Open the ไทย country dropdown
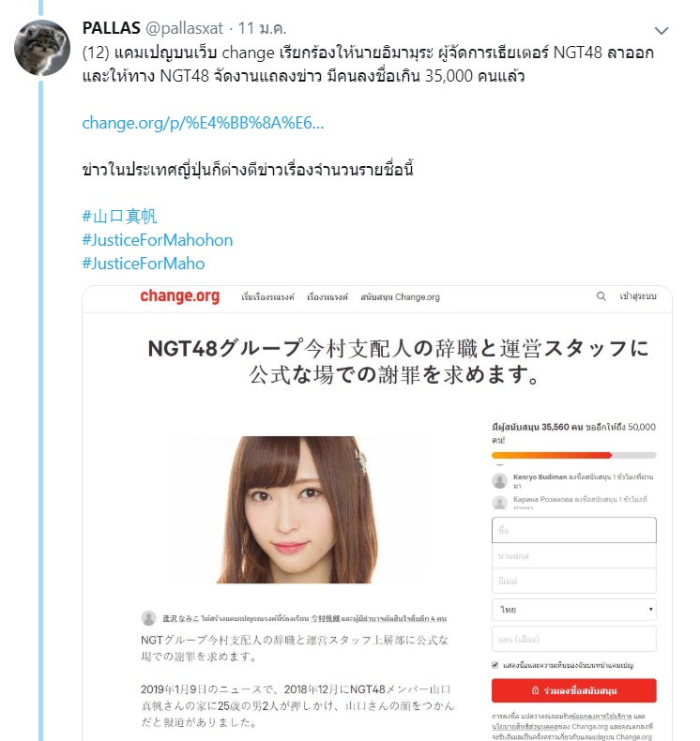The height and width of the screenshot is (741, 700). pyautogui.click(x=574, y=610)
